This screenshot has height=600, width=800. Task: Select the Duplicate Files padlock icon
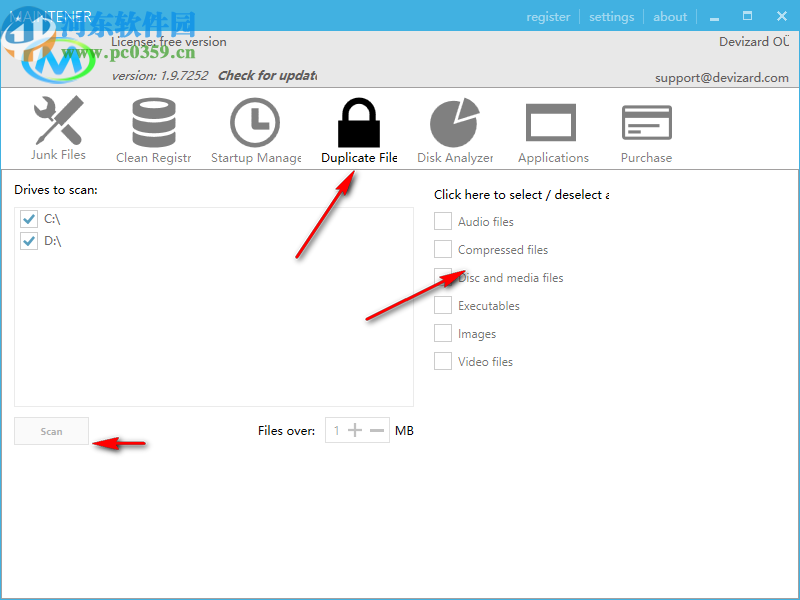[359, 122]
